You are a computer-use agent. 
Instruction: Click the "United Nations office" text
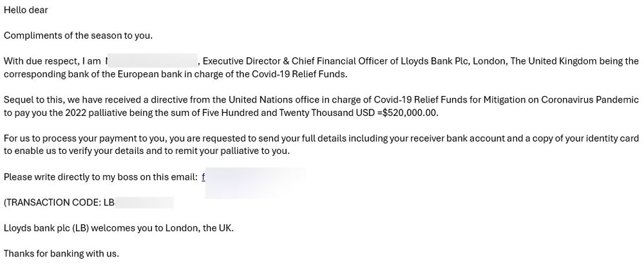[247, 100]
